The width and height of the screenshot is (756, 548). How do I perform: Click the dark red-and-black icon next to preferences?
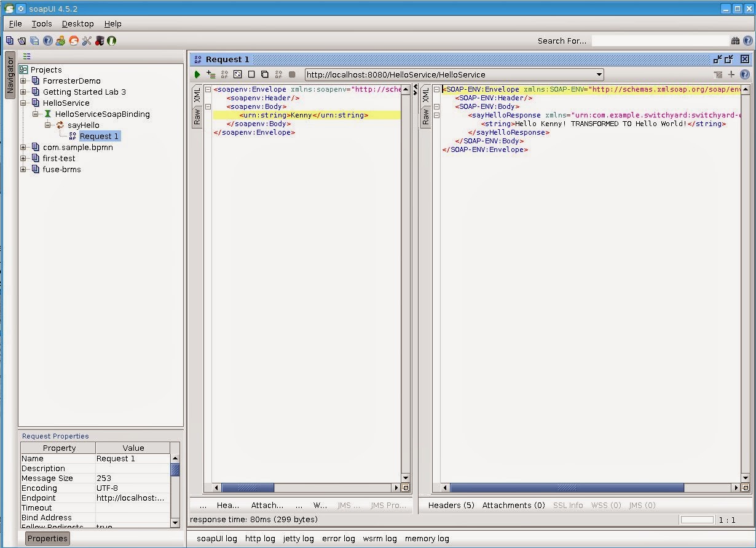tap(99, 41)
